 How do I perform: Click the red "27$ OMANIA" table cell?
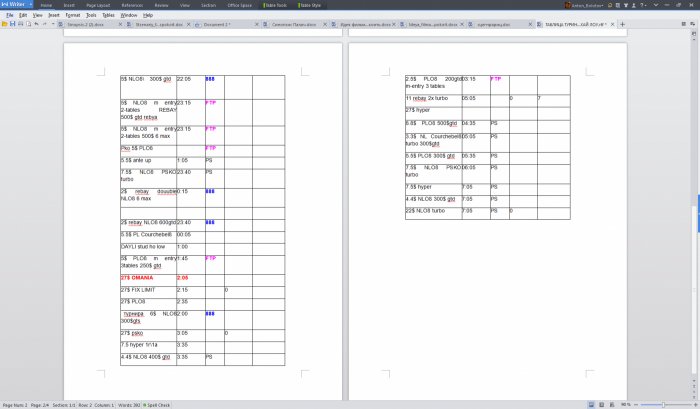coord(148,280)
